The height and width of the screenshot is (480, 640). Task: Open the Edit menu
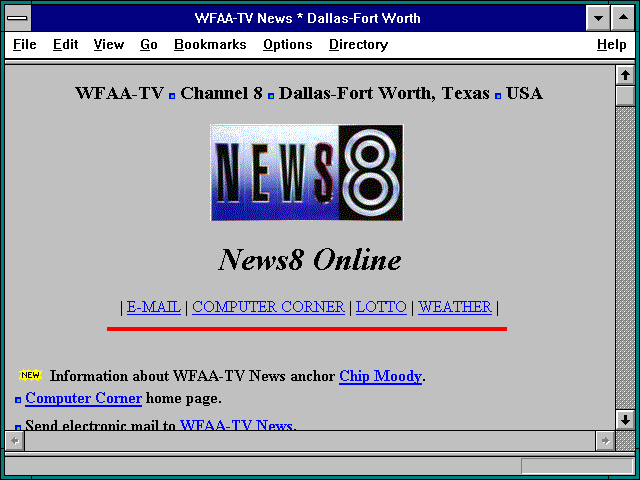click(65, 44)
